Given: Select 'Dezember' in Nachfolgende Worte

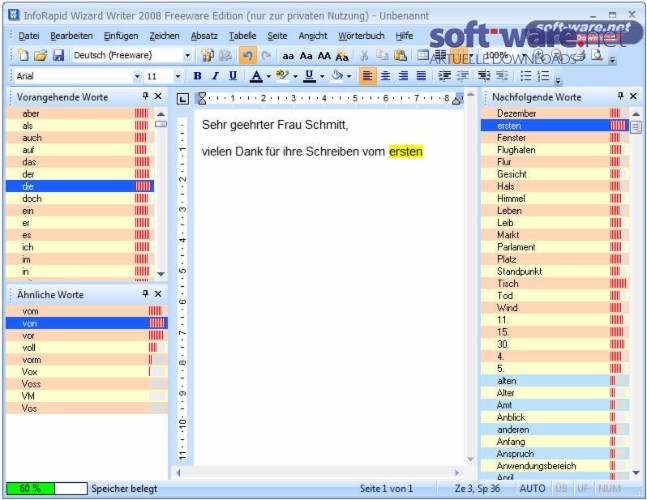Looking at the screenshot, I should 555,113.
